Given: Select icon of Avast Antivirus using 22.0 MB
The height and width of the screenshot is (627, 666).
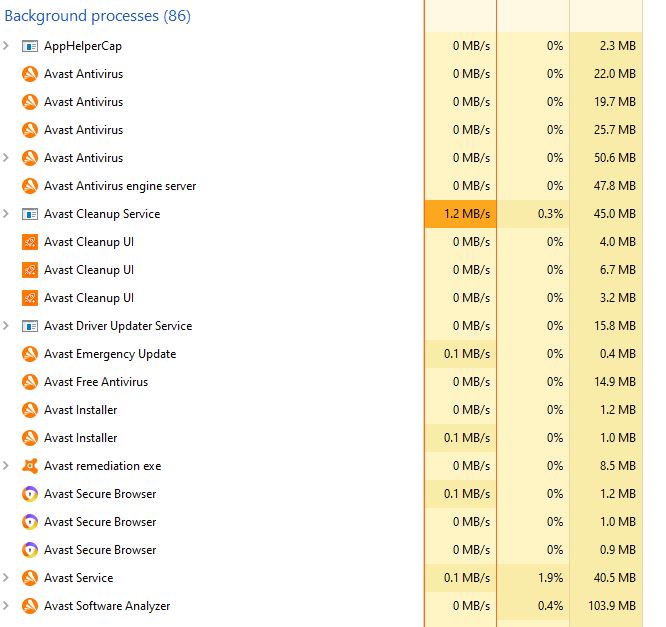Looking at the screenshot, I should coord(30,74).
